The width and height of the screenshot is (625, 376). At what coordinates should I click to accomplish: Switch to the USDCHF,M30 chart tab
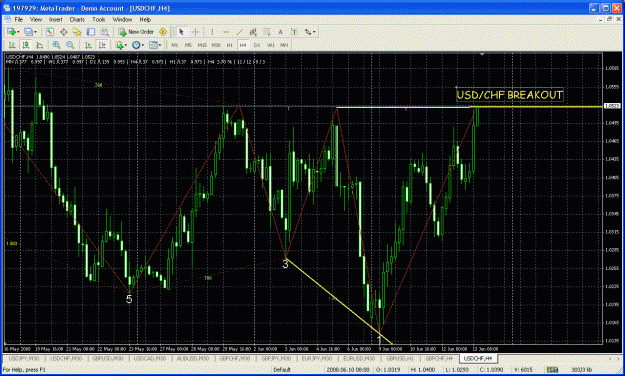pyautogui.click(x=66, y=359)
